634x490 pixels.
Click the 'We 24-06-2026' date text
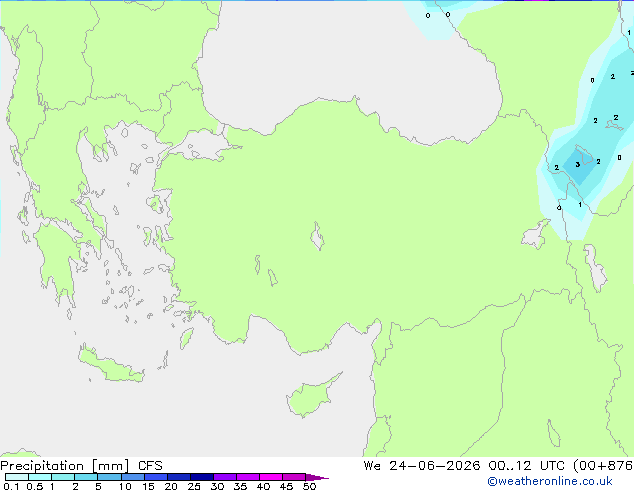tap(422, 466)
